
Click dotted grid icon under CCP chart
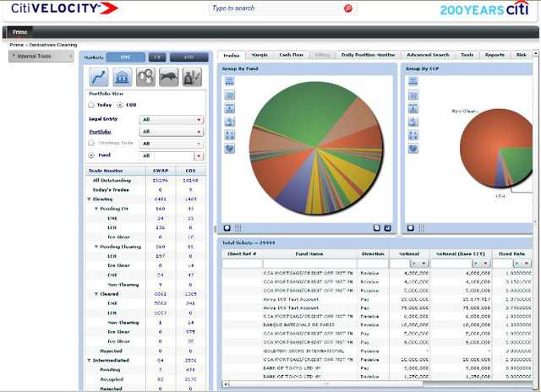(422, 228)
